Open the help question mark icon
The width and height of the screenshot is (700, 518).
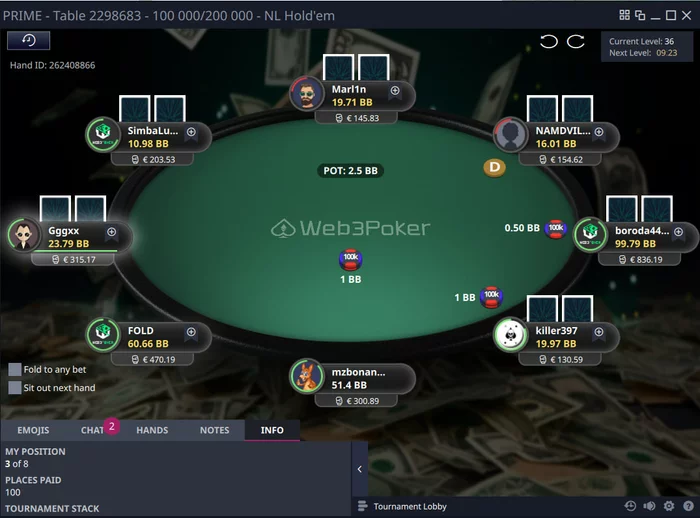pyautogui.click(x=688, y=506)
